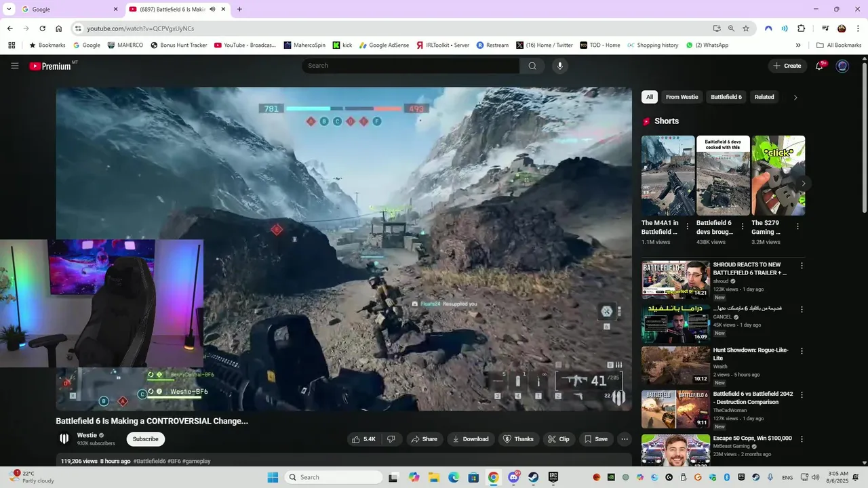Open the YouTube guide hamburger menu

tap(14, 66)
